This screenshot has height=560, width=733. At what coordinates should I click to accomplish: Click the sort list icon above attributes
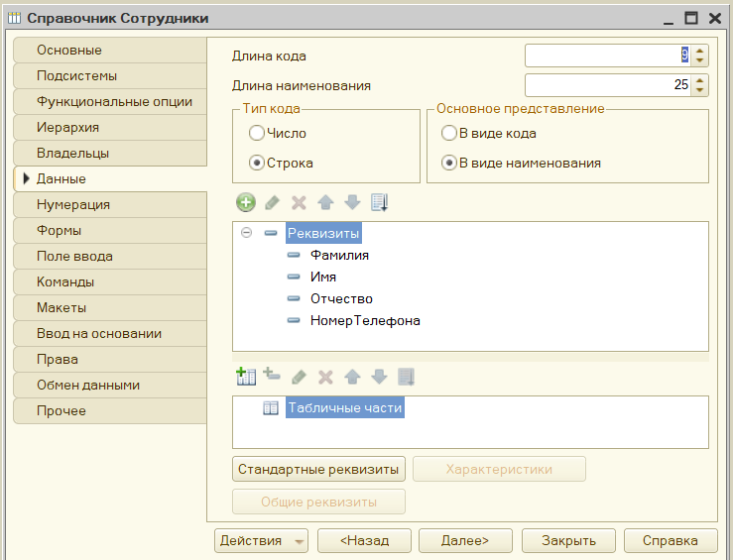(x=379, y=203)
